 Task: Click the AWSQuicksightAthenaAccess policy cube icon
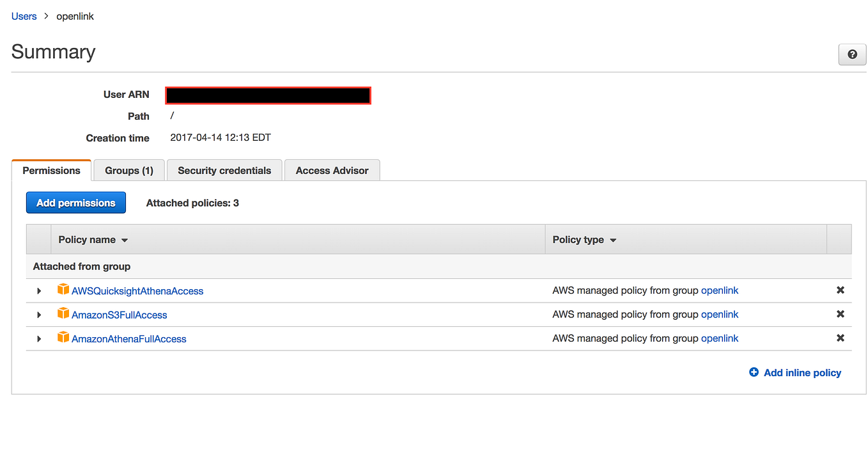pyautogui.click(x=63, y=290)
